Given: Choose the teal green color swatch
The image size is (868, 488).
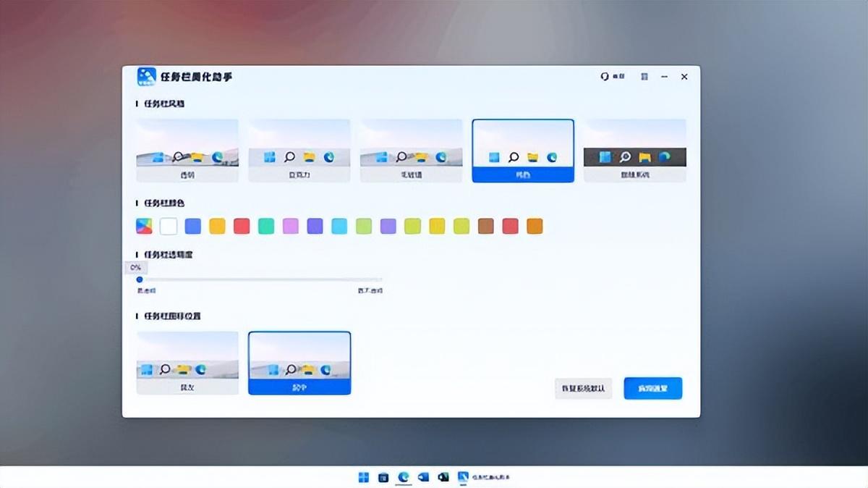Looking at the screenshot, I should pyautogui.click(x=266, y=227).
